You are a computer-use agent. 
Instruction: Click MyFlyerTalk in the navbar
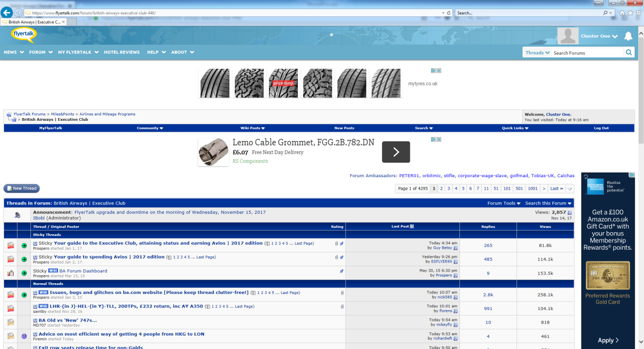(x=51, y=128)
